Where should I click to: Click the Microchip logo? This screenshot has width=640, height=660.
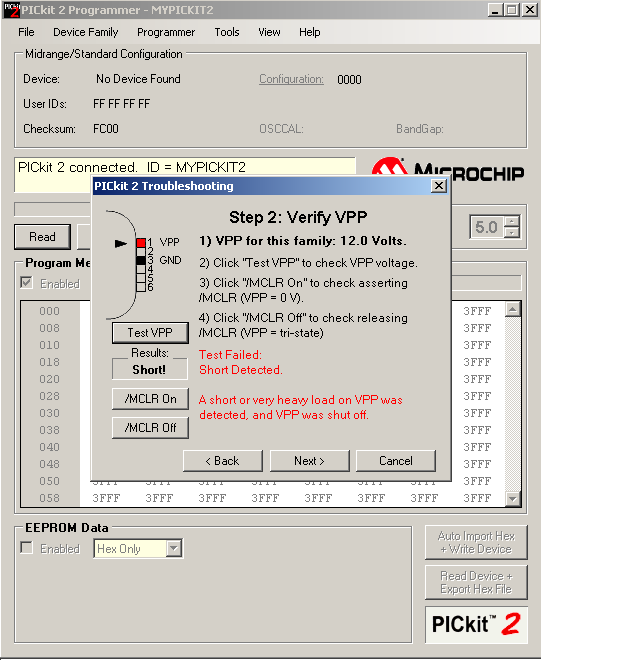click(448, 168)
